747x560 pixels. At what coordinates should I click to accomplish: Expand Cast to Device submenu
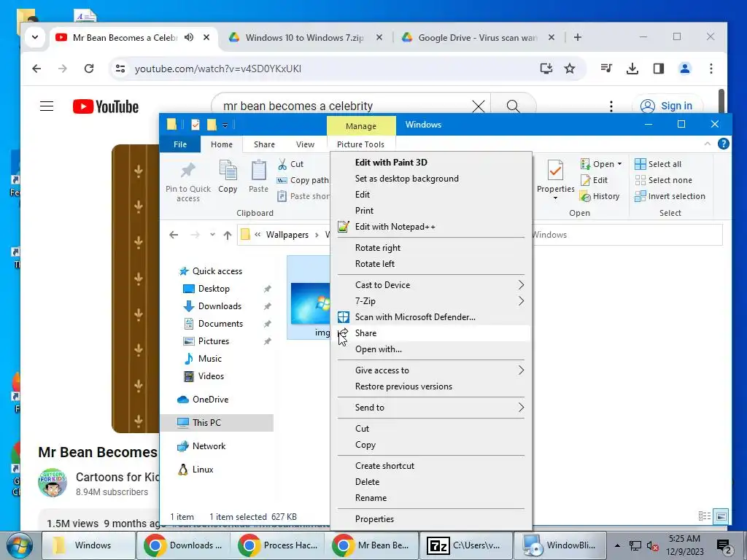[x=521, y=285]
